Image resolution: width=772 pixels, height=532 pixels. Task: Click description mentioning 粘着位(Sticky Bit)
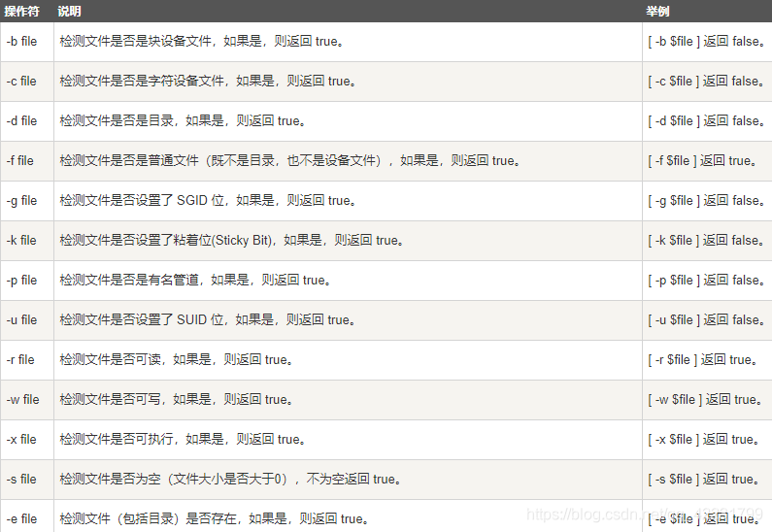point(232,241)
